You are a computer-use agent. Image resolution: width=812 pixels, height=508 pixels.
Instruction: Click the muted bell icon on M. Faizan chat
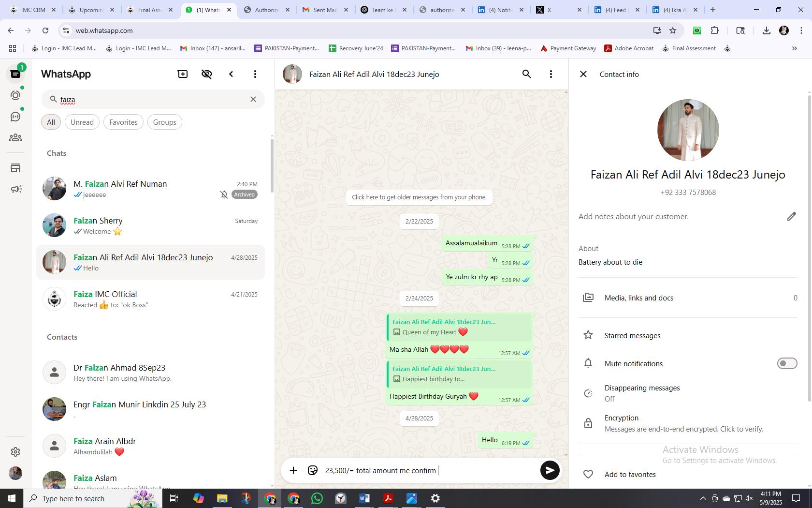(224, 194)
